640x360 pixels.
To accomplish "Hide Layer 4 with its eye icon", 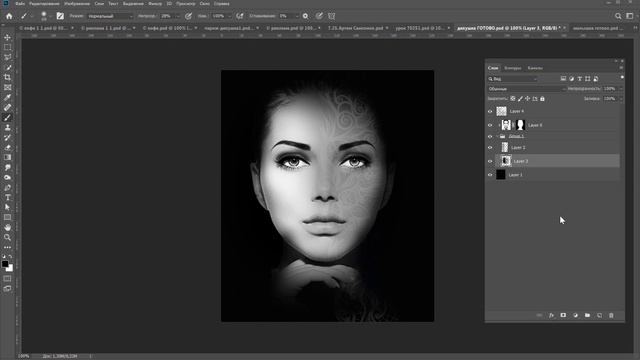I will 490,111.
